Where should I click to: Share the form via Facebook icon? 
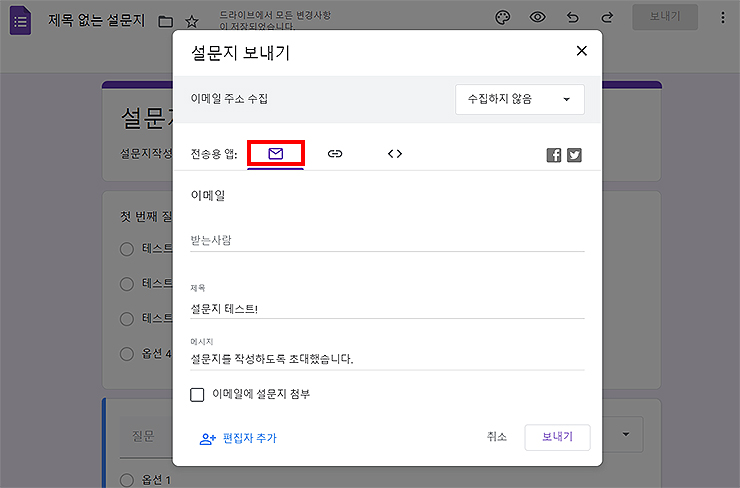[554, 155]
